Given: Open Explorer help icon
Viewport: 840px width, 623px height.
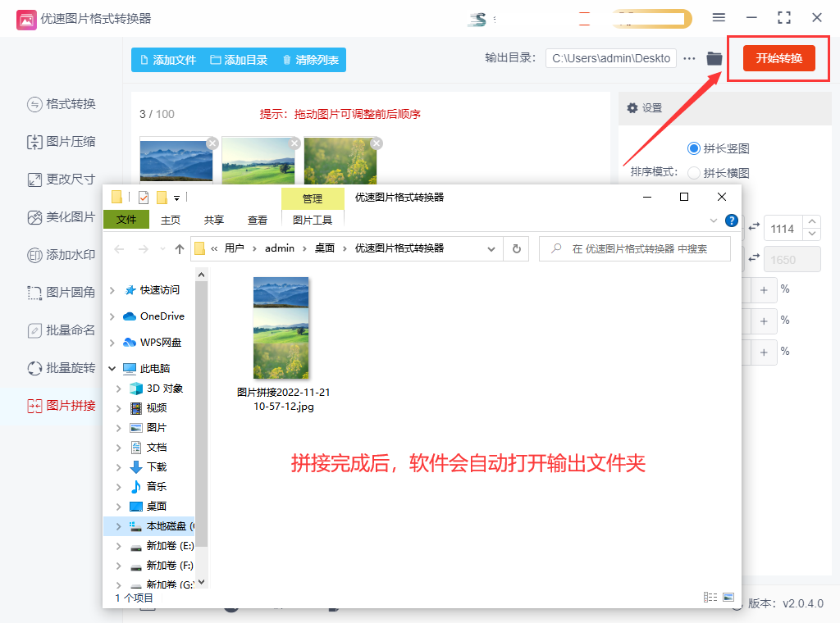Looking at the screenshot, I should tap(731, 221).
